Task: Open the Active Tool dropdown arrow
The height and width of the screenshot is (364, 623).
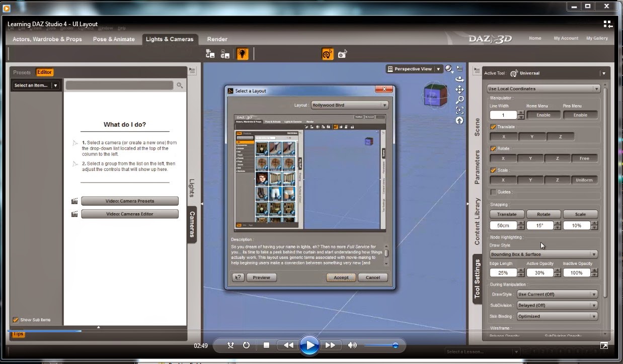Action: [603, 73]
